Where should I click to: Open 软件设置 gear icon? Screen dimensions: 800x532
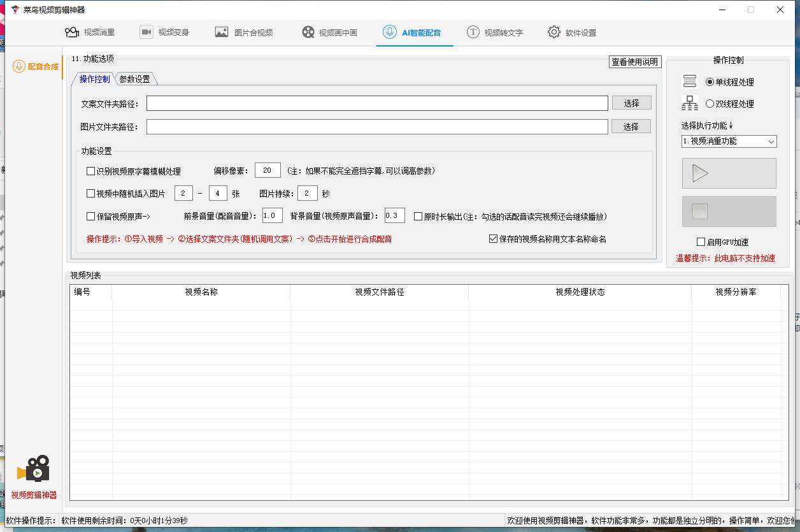coord(554,32)
